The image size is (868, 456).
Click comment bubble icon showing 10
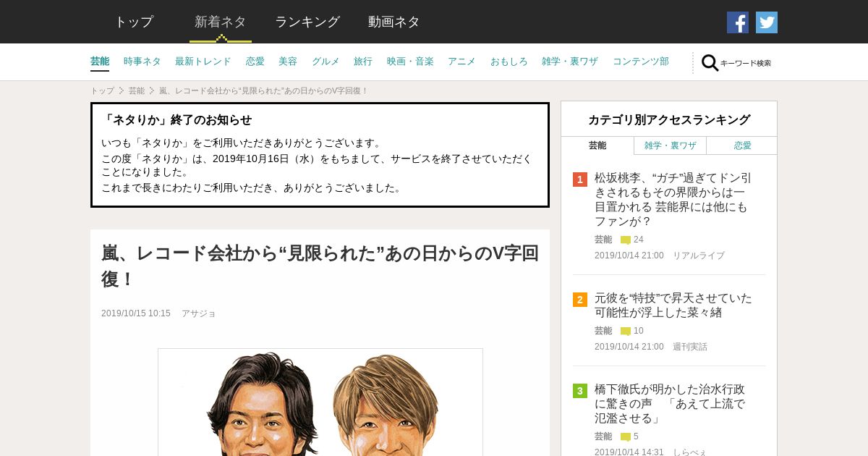coord(626,331)
